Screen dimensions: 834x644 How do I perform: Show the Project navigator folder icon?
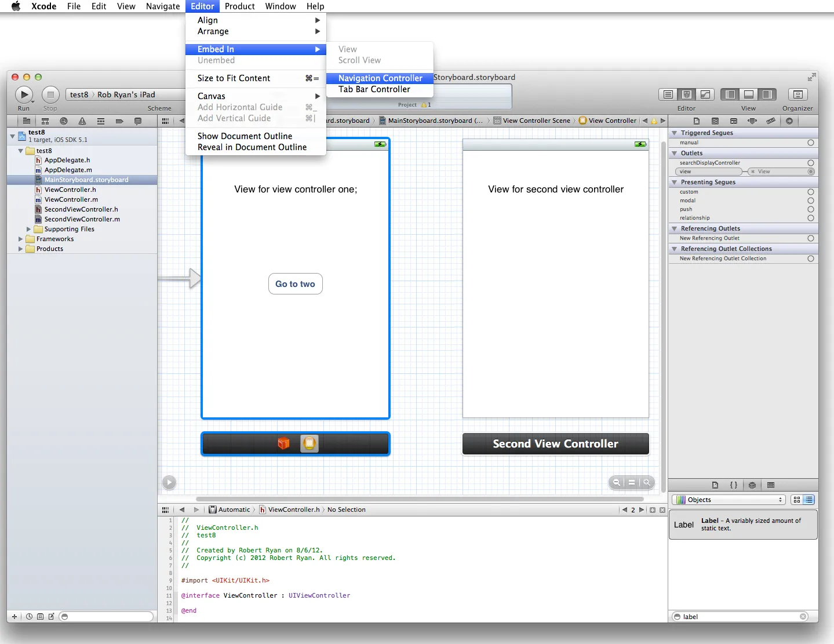(26, 121)
